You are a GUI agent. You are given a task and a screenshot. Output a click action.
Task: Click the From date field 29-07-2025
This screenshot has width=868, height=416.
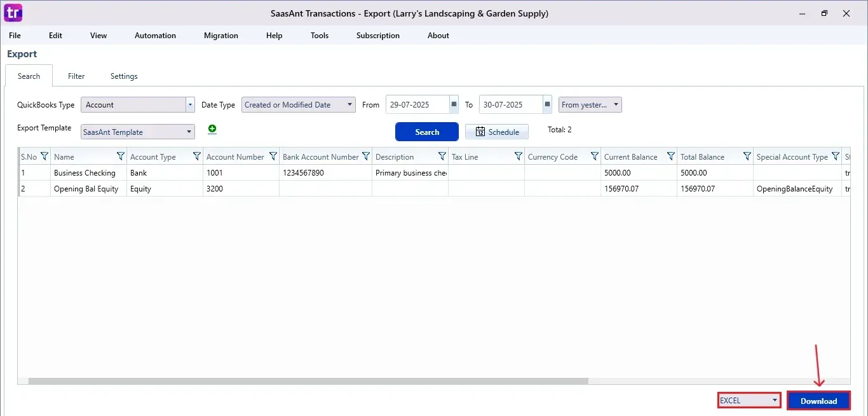pyautogui.click(x=417, y=105)
